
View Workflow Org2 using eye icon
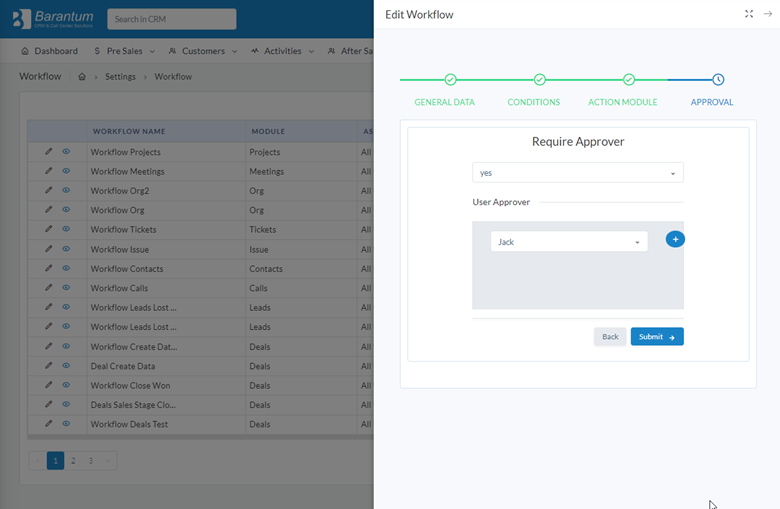(66, 190)
